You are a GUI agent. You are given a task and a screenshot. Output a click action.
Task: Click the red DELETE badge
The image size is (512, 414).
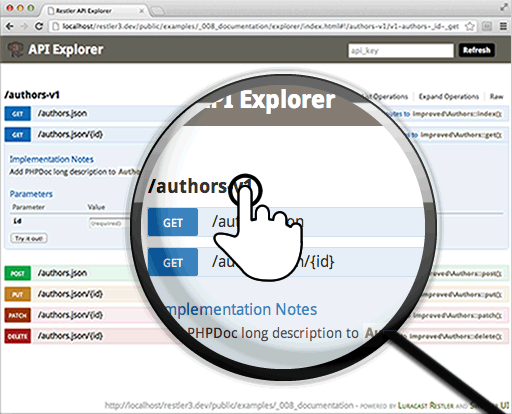point(18,336)
